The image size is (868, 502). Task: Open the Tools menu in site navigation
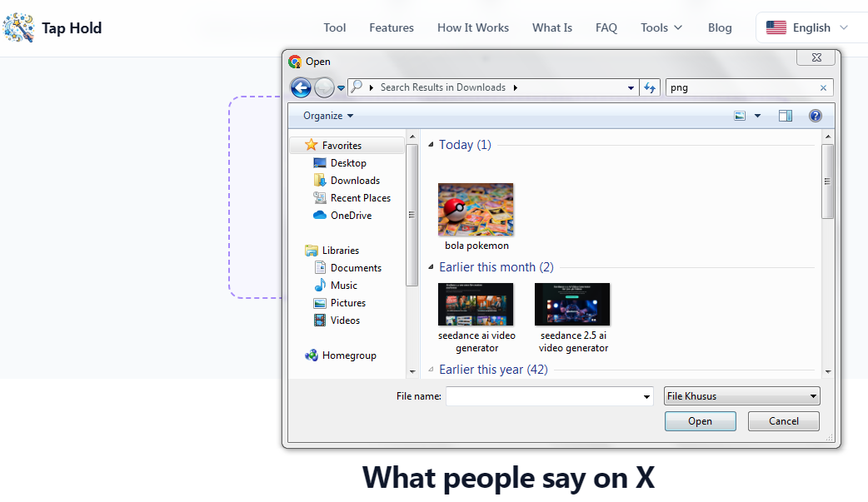(661, 27)
